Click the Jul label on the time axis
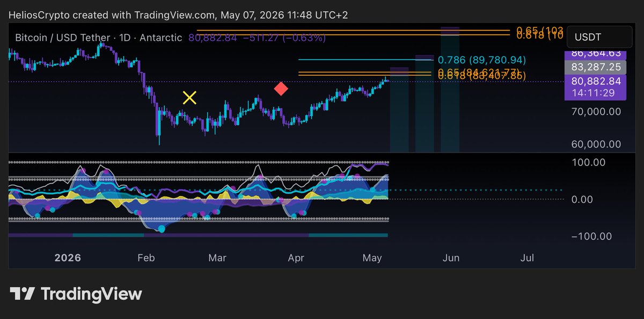The height and width of the screenshot is (319, 644). [528, 258]
